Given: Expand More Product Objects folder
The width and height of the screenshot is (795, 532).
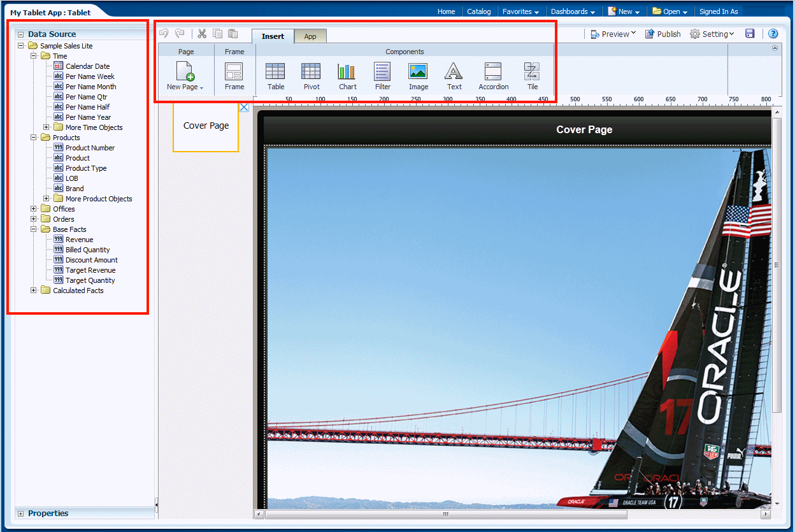Looking at the screenshot, I should (x=47, y=199).
